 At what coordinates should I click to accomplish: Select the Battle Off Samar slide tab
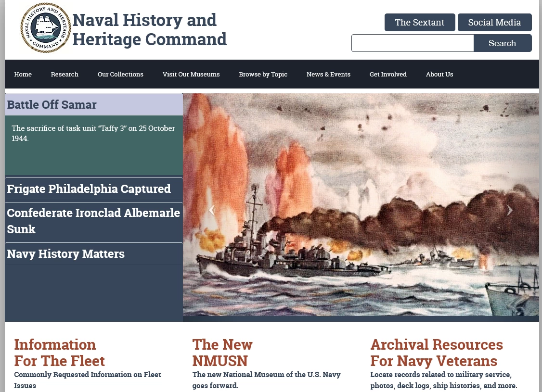coord(94,105)
